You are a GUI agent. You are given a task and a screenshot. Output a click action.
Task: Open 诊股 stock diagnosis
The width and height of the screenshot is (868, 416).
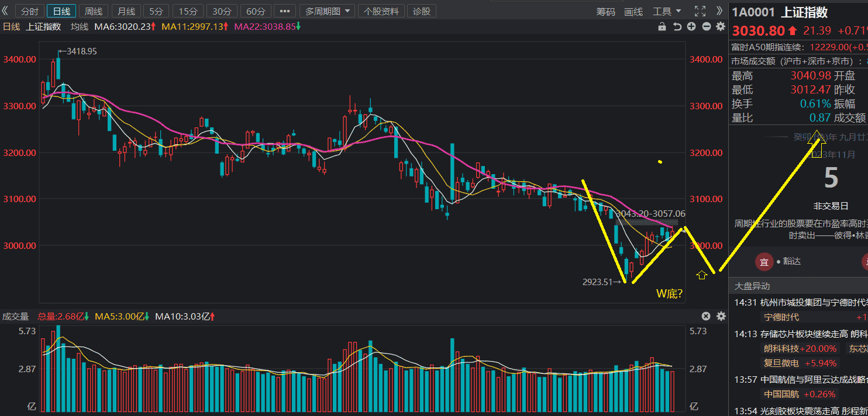pyautogui.click(x=421, y=11)
